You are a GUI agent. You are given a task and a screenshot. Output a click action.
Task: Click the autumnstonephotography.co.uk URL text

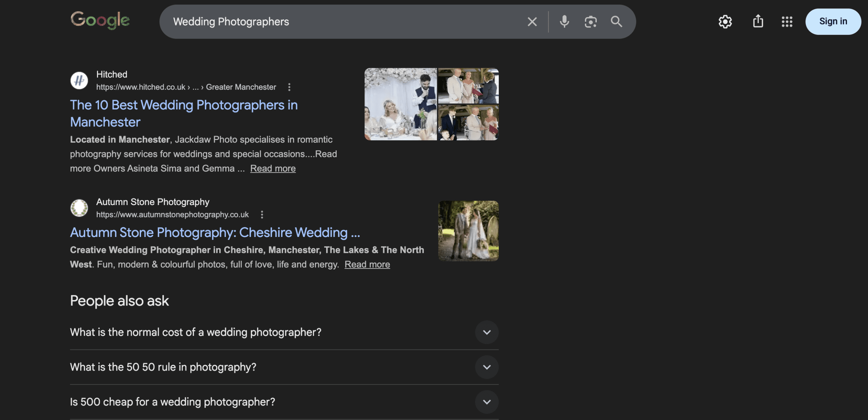[172, 215]
